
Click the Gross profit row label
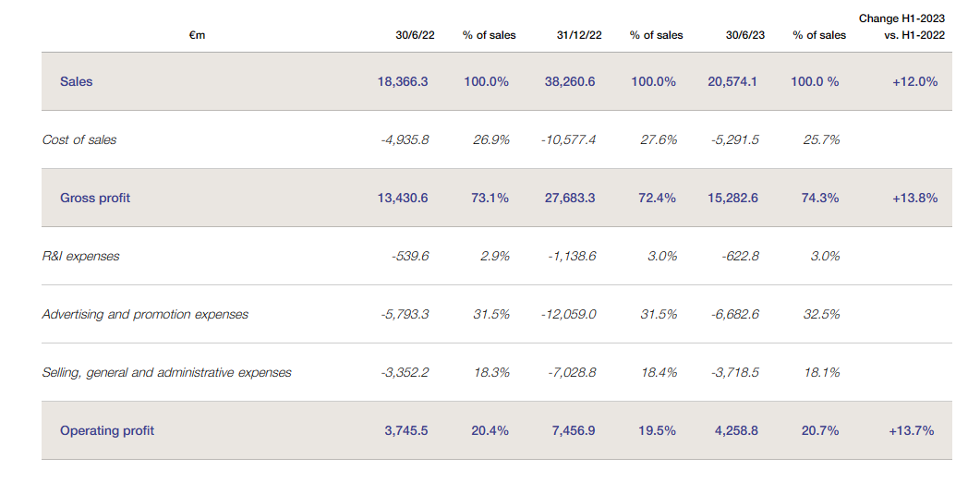click(95, 198)
